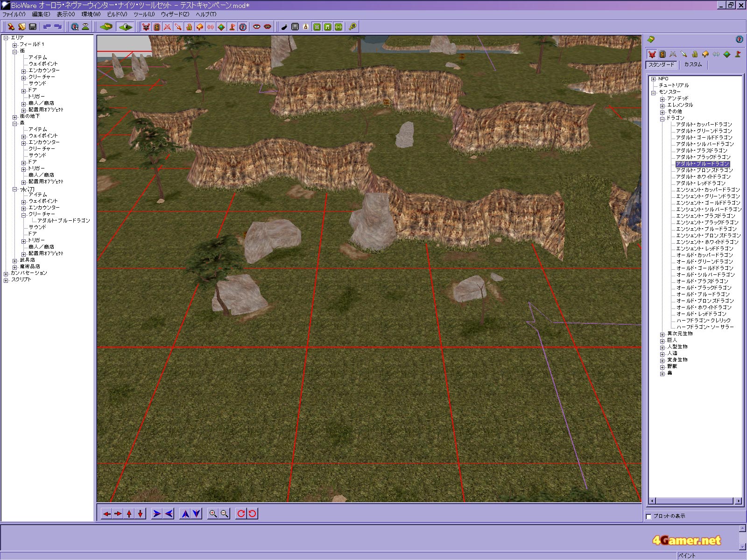Viewport: 747px width, 560px height.
Task: Select the flag waypoint tool in the top toolbar
Action: (232, 27)
